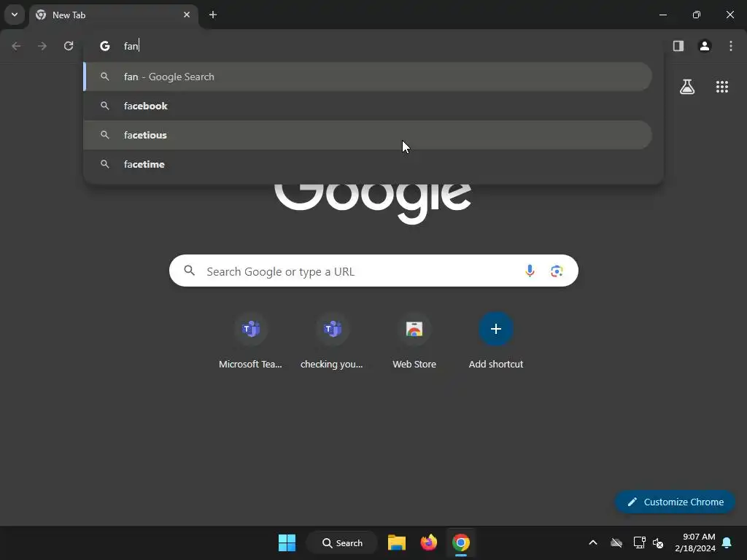Click the back navigation arrow

pyautogui.click(x=16, y=46)
